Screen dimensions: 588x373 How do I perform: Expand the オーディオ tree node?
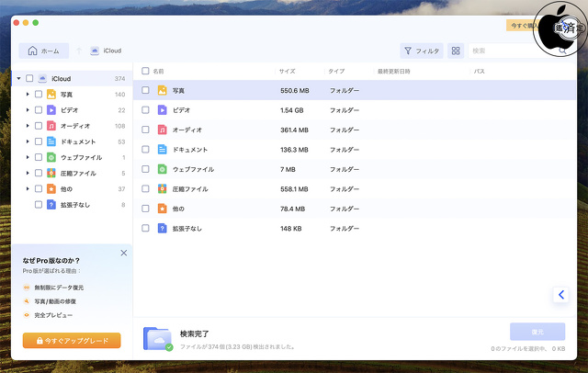(x=28, y=126)
